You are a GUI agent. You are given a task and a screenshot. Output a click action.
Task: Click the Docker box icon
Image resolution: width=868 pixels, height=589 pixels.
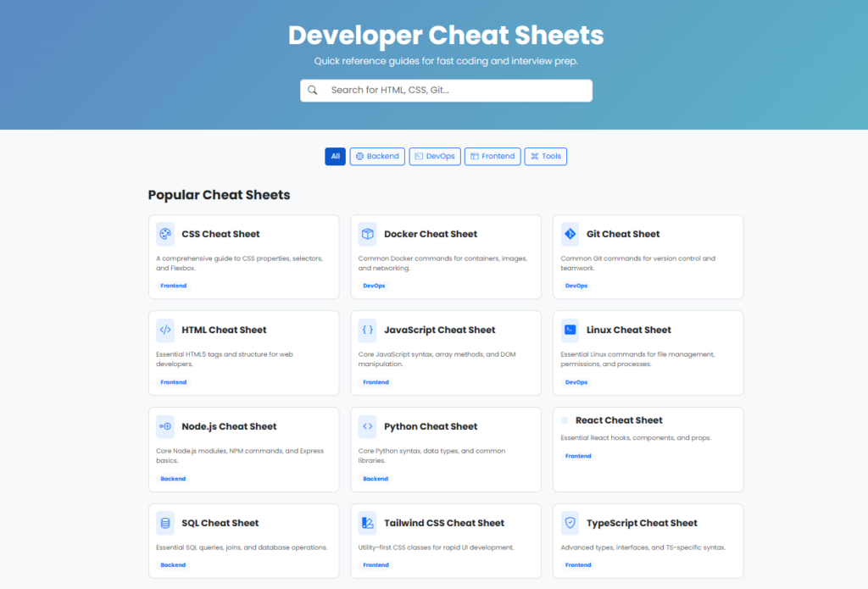(x=368, y=234)
